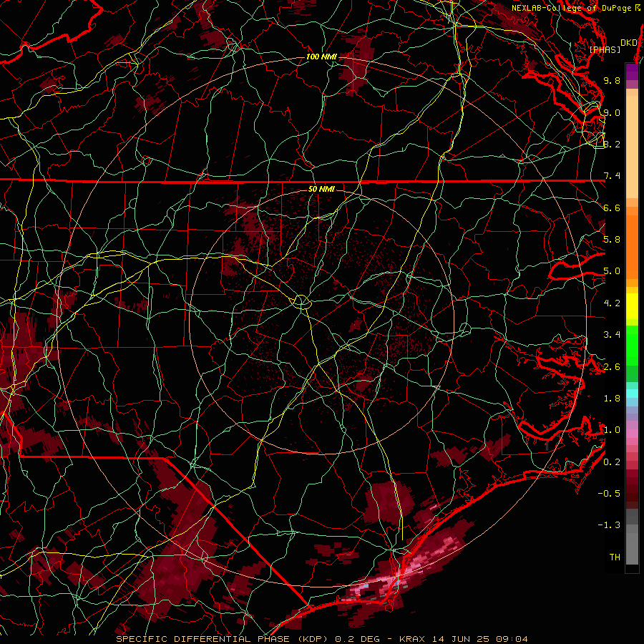Viewport: 644px width, 644px height.
Task: Click the KRAX station ID in the caption
Action: [412, 639]
